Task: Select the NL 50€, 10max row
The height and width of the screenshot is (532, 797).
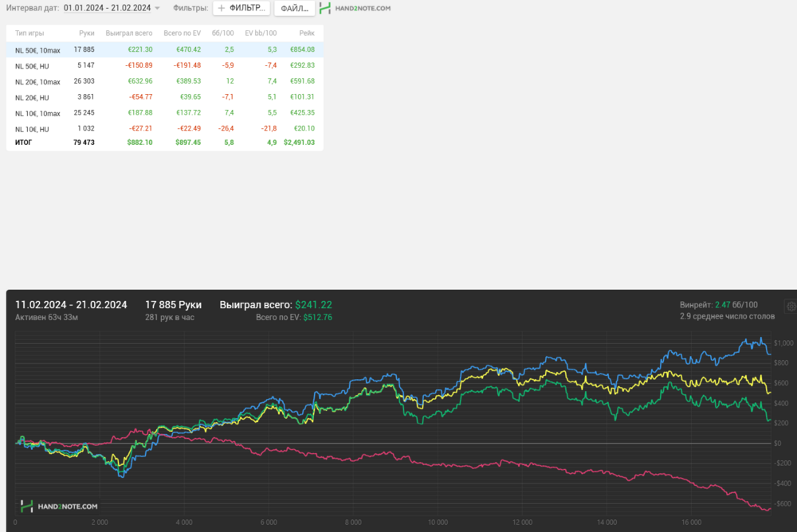Action: [165, 50]
